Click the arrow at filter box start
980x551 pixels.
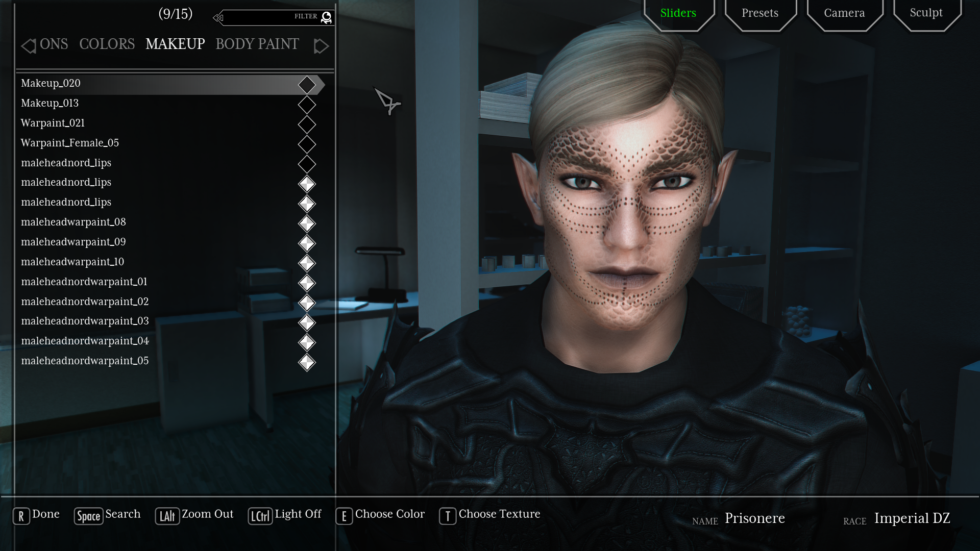218,18
